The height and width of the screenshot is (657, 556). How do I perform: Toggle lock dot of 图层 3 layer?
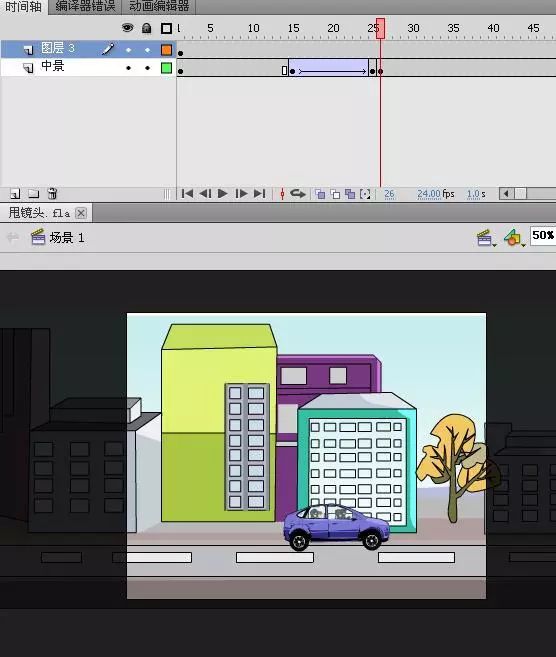[147, 50]
